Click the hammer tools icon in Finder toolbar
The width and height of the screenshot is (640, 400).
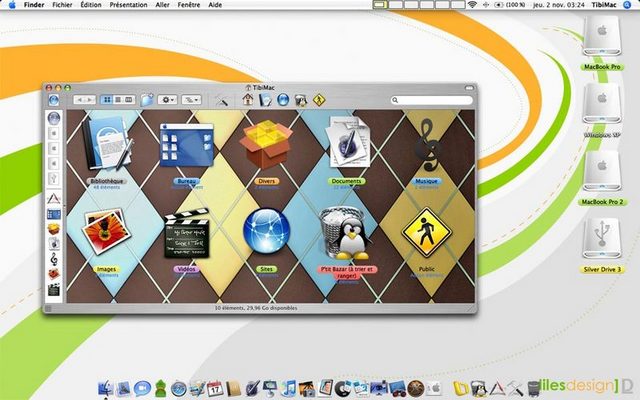click(222, 100)
